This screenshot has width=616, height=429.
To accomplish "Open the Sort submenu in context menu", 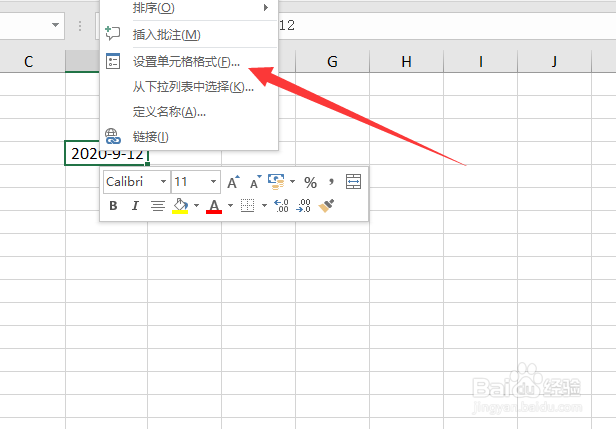I will click(189, 7).
